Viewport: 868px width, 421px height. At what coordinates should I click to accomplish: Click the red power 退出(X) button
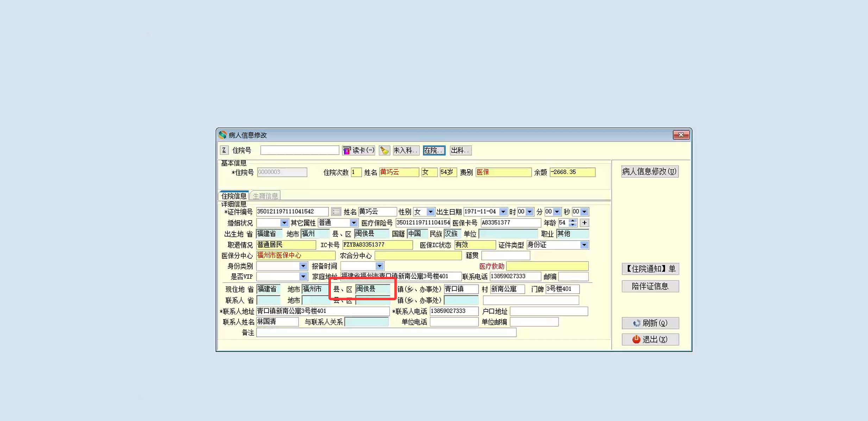pos(650,339)
